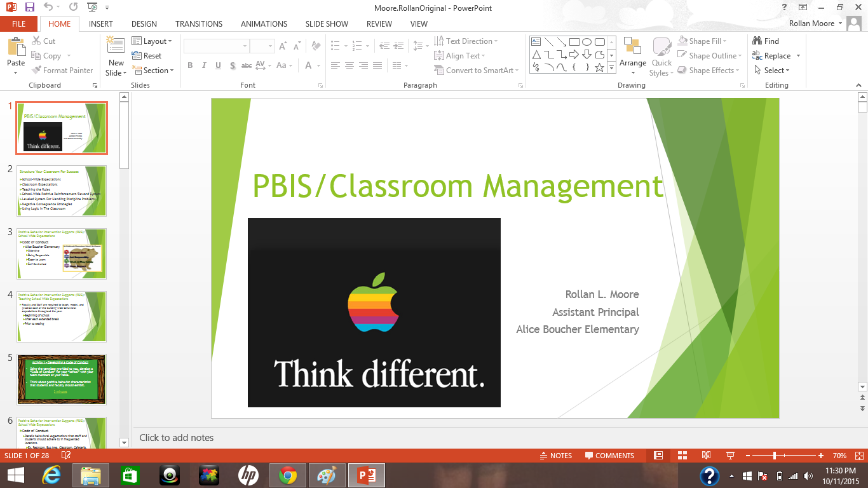Open the font size combo box
Image resolution: width=868 pixels, height=488 pixels.
point(262,46)
